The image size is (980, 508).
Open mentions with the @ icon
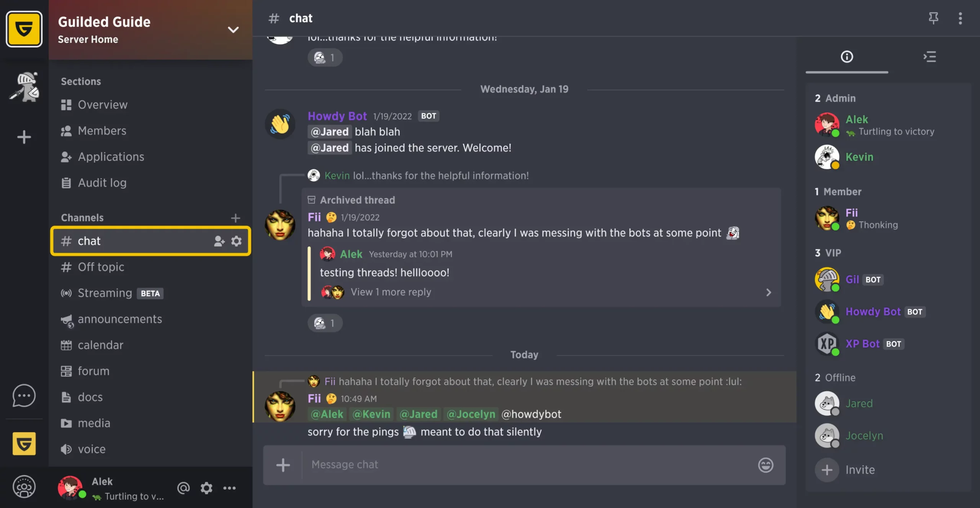click(183, 488)
